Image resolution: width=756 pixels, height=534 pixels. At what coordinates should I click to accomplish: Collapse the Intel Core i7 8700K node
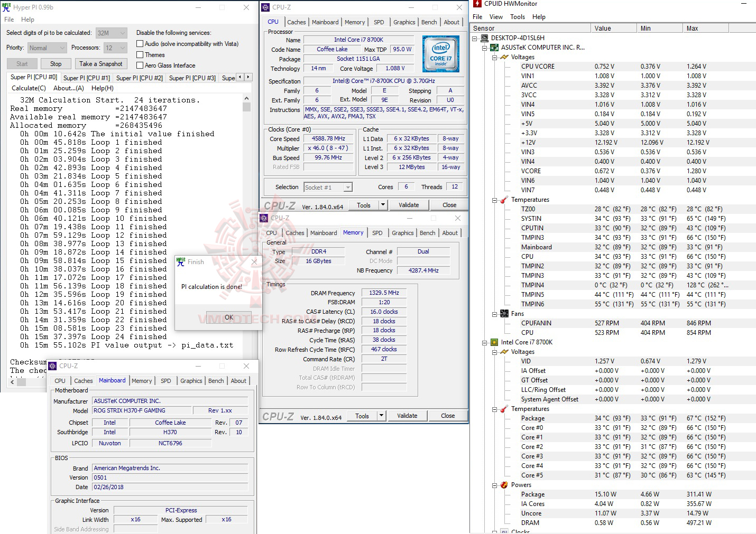[x=485, y=343]
